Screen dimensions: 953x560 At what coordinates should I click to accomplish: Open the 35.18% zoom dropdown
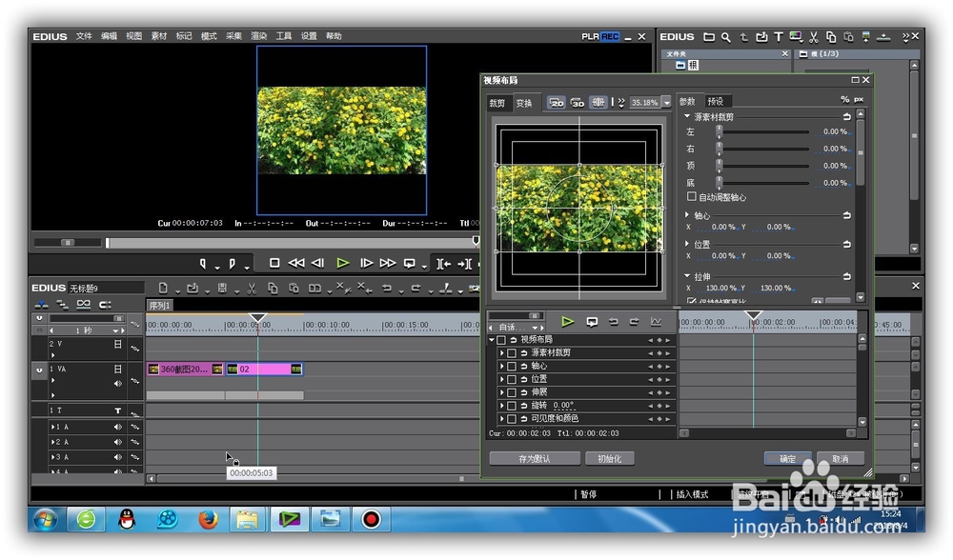pos(667,103)
